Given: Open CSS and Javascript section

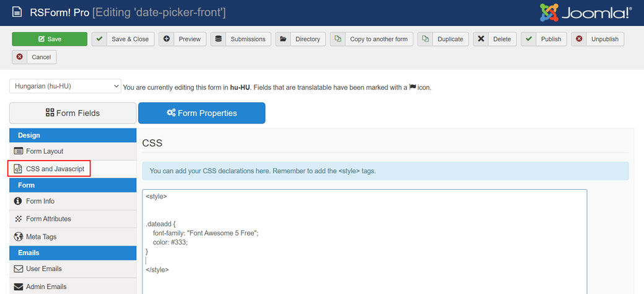Looking at the screenshot, I should tap(72, 169).
